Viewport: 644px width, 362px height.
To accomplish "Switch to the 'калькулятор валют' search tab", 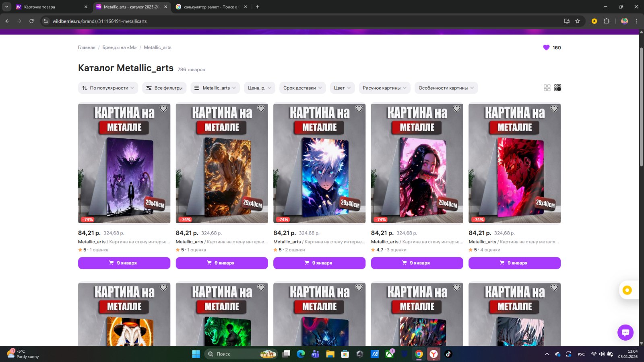I will click(x=209, y=7).
